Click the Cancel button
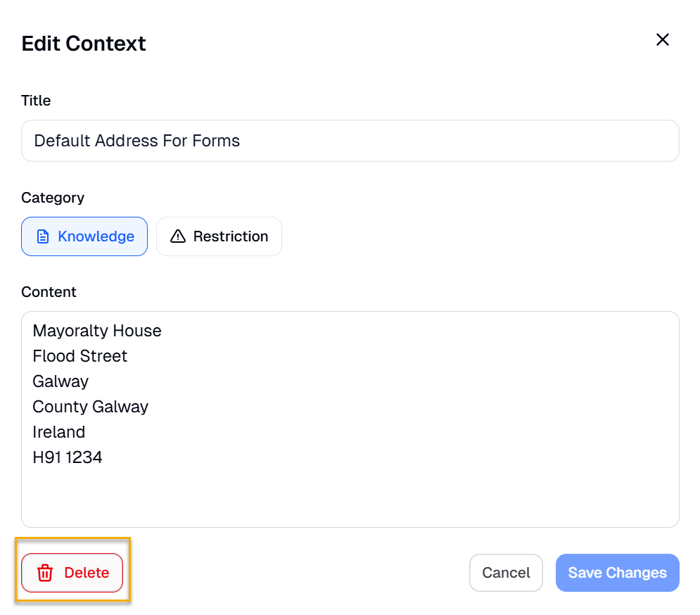The height and width of the screenshot is (615, 700). tap(506, 573)
